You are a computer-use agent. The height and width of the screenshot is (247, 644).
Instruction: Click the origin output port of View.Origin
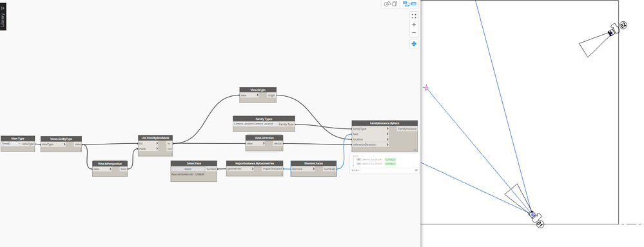pos(271,95)
